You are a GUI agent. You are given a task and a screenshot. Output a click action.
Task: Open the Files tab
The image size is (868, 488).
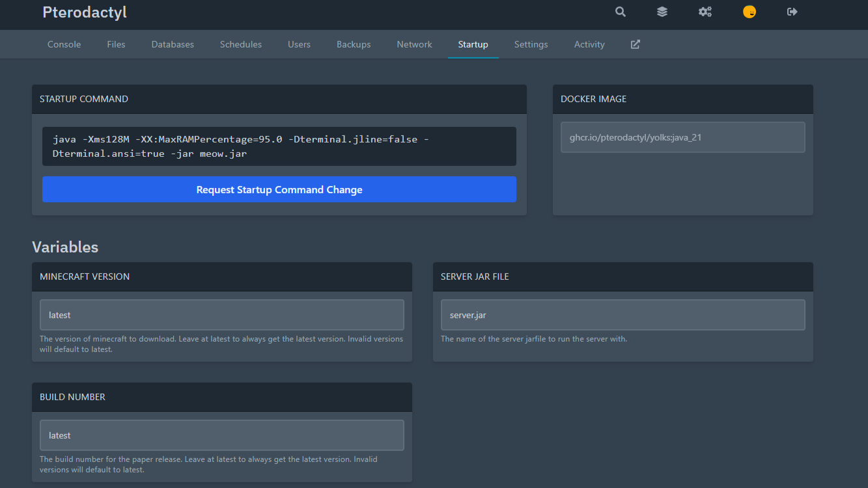coord(116,44)
